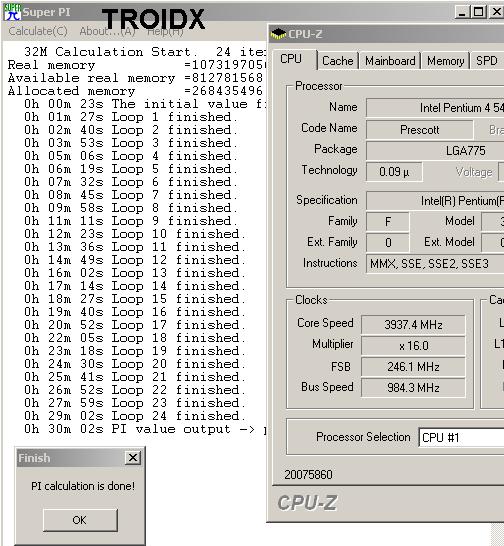Close the Super PI window
Screen dimensions: 504x546
(x=496, y=12)
